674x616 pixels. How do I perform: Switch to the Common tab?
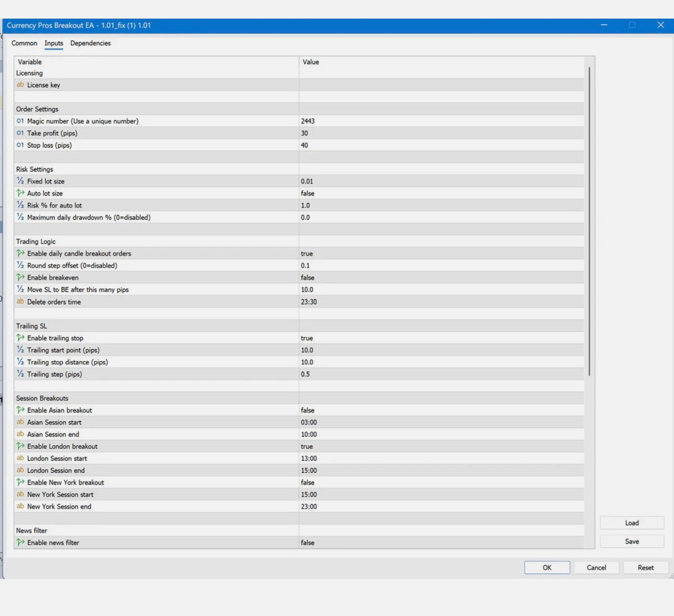(x=24, y=43)
